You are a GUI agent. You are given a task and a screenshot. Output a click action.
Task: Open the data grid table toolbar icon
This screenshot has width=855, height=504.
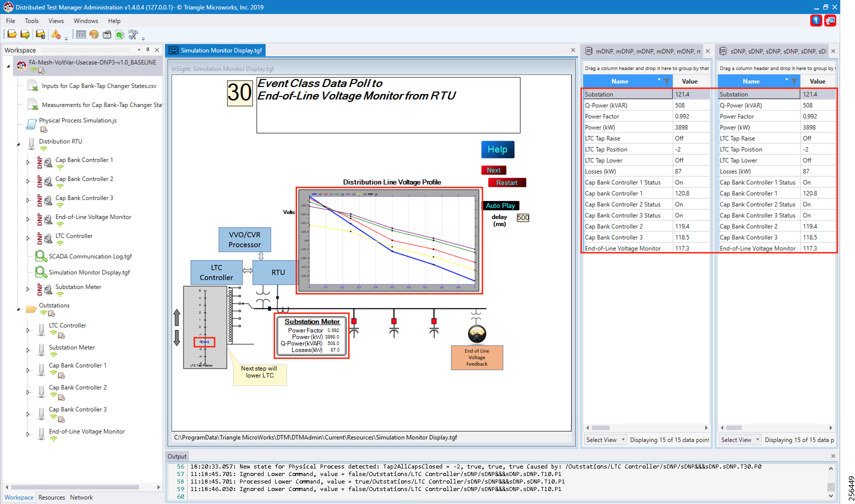click(81, 34)
